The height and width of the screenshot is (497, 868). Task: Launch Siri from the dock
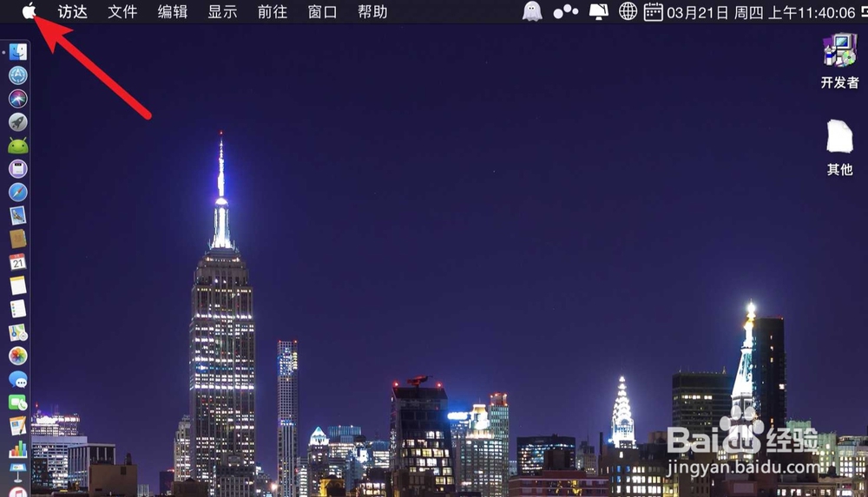[x=18, y=99]
